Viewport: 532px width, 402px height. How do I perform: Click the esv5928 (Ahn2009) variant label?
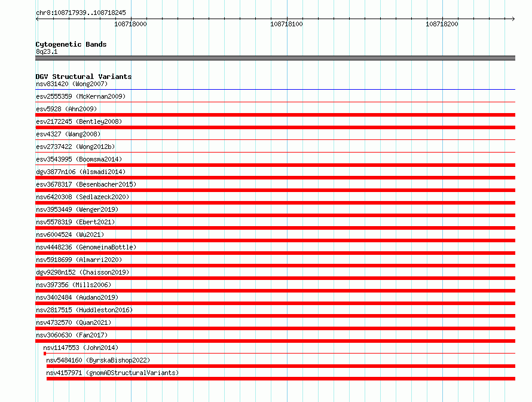[66, 109]
